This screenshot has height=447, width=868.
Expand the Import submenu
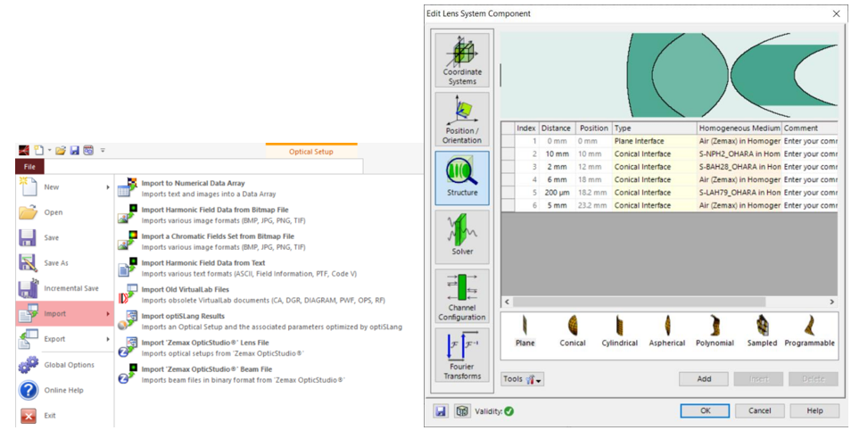[108, 314]
